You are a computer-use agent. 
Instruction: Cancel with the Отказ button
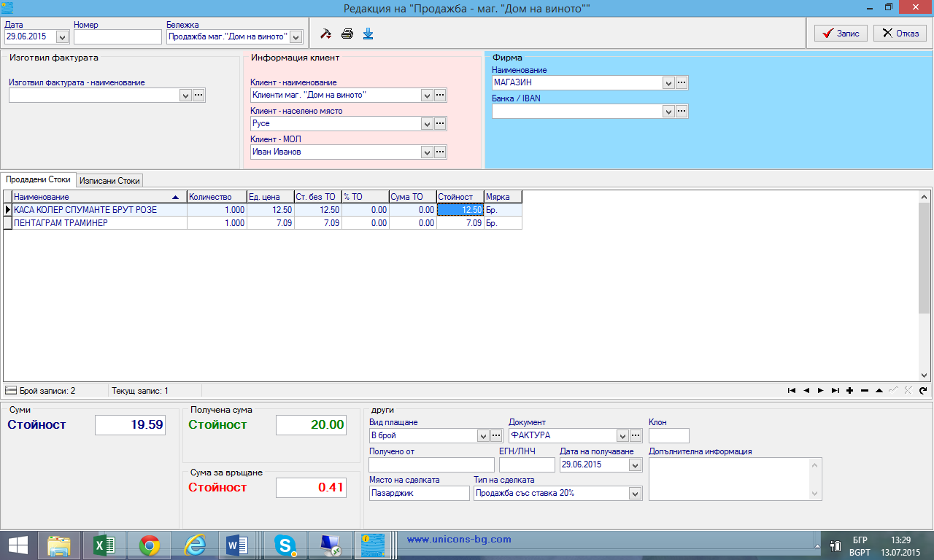coord(900,33)
